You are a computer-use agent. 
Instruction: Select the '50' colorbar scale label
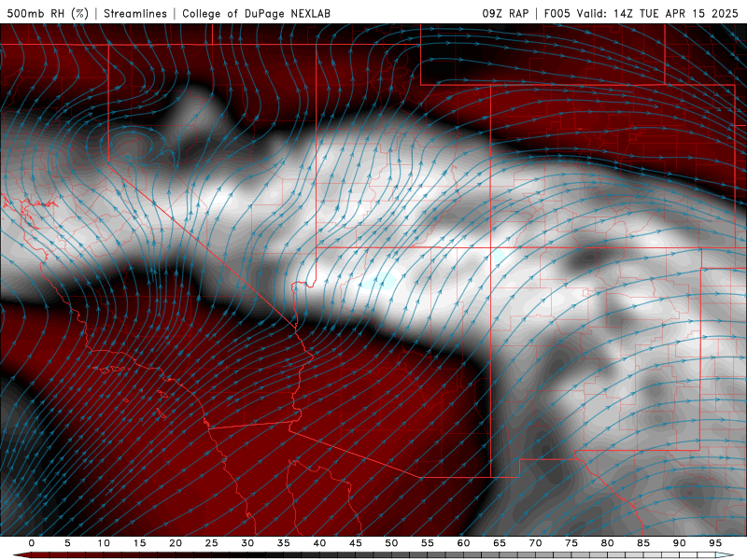(391, 543)
